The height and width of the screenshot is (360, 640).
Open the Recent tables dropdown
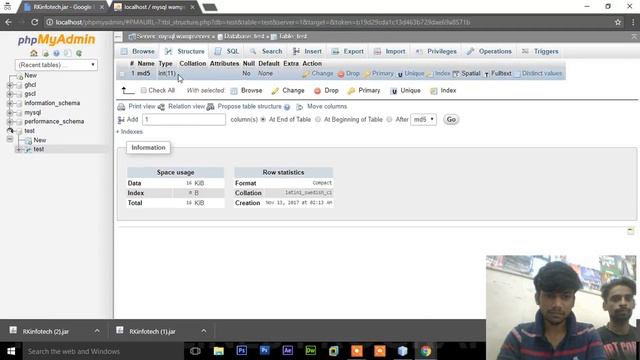click(x=56, y=65)
